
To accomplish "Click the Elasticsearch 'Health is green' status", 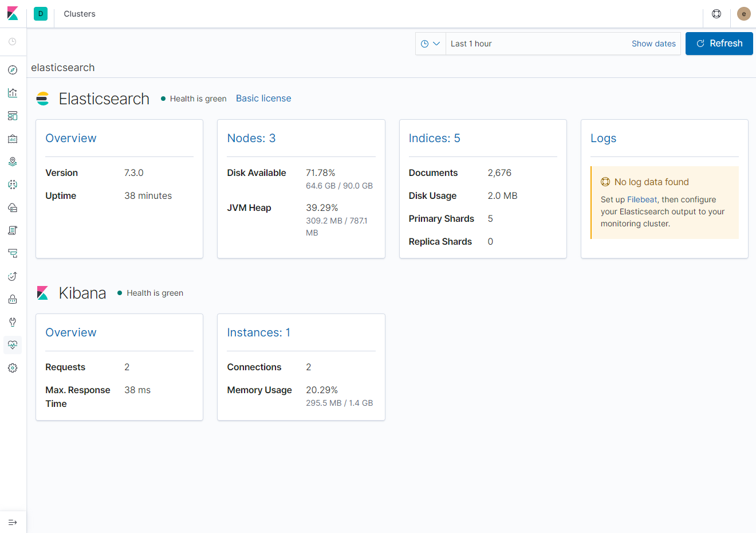I will coord(194,99).
